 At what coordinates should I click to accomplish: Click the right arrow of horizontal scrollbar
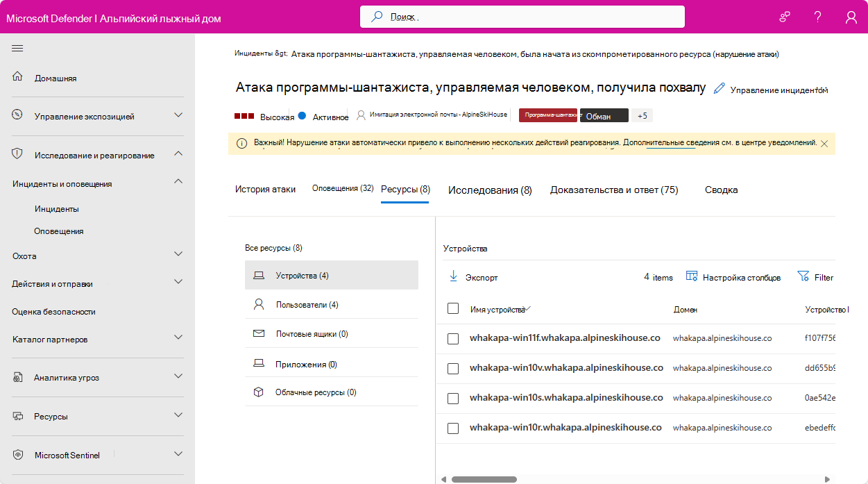827,479
